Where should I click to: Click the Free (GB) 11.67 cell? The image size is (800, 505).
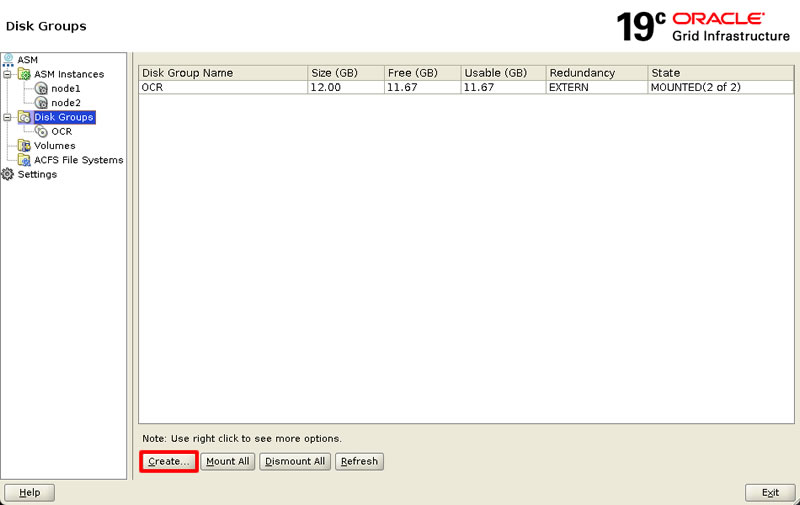tap(422, 87)
